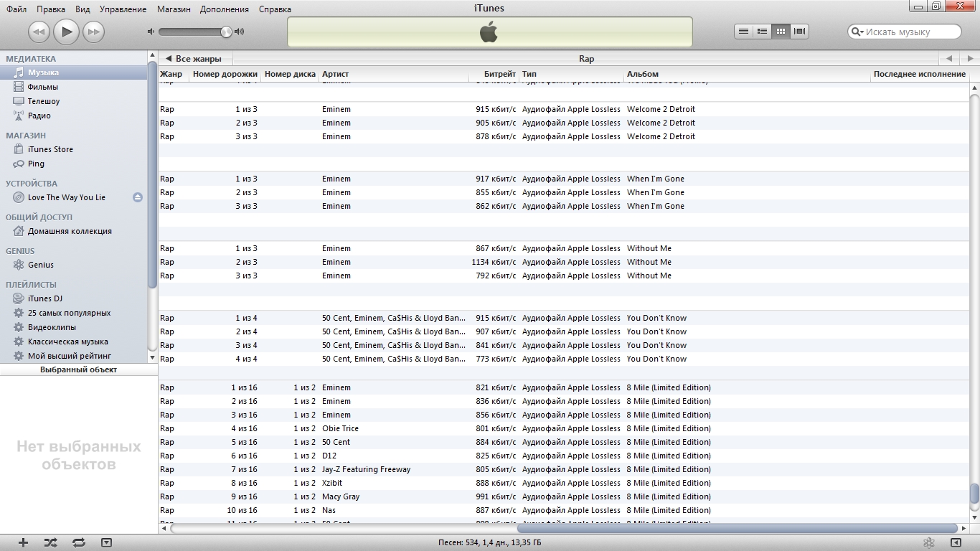The image size is (980, 551).
Task: Click the 'Выбранный объект' artwork header
Action: [x=79, y=369]
